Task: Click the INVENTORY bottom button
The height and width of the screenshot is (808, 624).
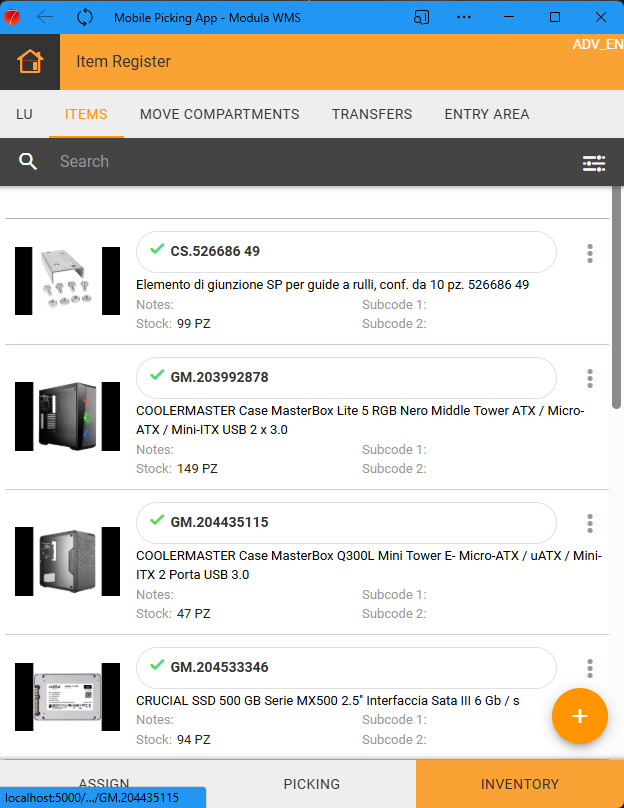Action: point(520,784)
